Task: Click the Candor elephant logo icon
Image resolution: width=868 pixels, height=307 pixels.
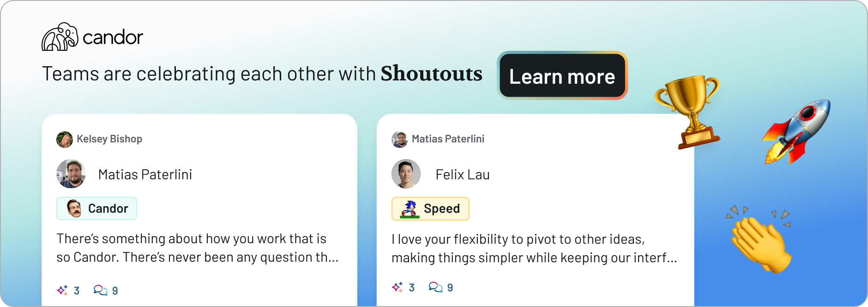Action: tap(60, 37)
